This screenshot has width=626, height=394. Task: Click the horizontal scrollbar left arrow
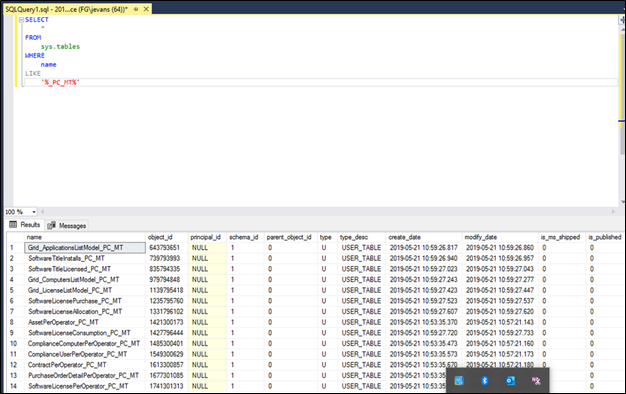point(42,212)
